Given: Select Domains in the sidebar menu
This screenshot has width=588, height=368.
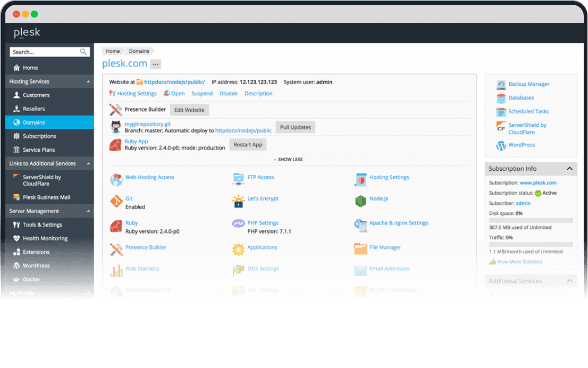Looking at the screenshot, I should 34,123.
